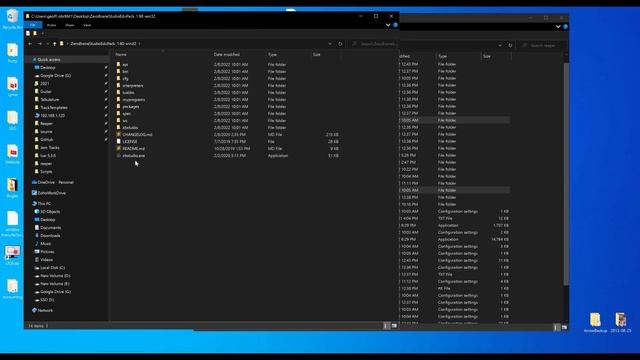
Task: Click the address bar path
Action: pos(103,44)
